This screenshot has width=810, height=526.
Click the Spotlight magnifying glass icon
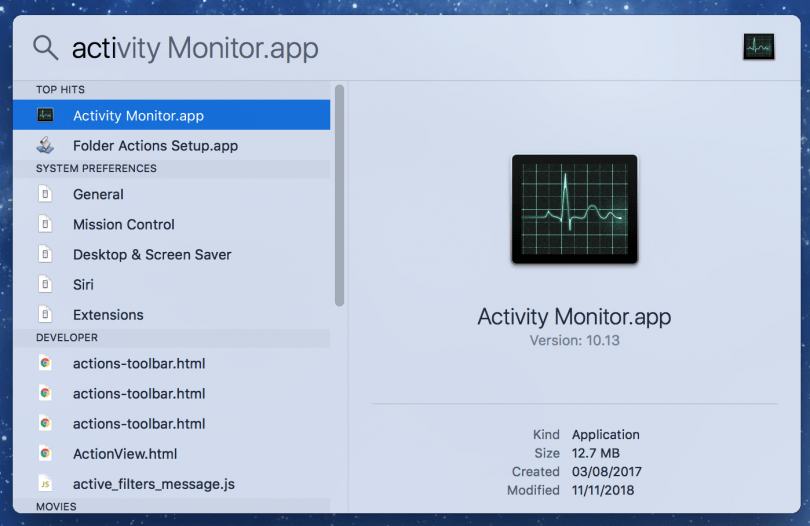(x=45, y=48)
